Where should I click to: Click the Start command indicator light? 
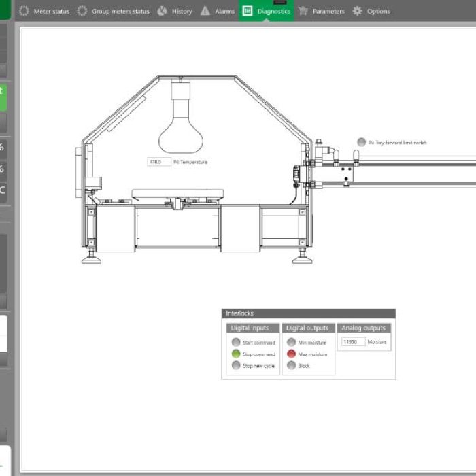pos(236,343)
